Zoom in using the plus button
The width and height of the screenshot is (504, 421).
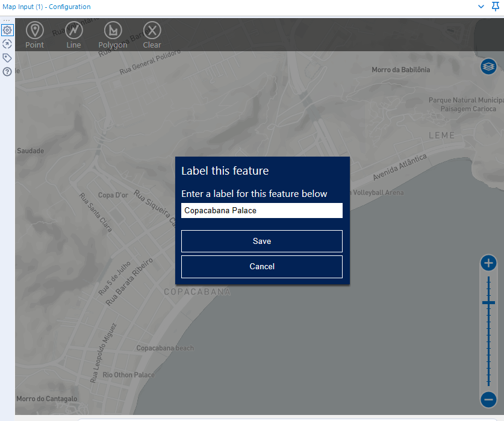click(x=488, y=263)
